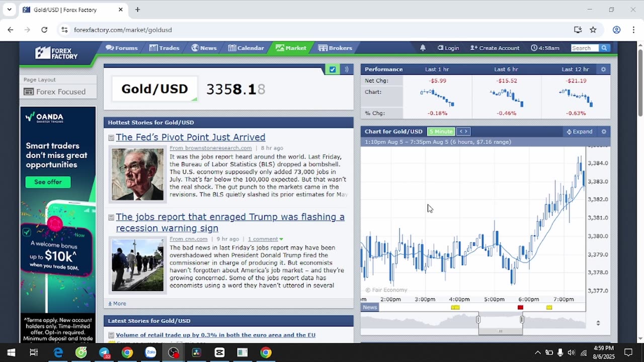Toggle the Gold/USD checkmark subscribe box
The height and width of the screenshot is (362, 644).
point(333,69)
